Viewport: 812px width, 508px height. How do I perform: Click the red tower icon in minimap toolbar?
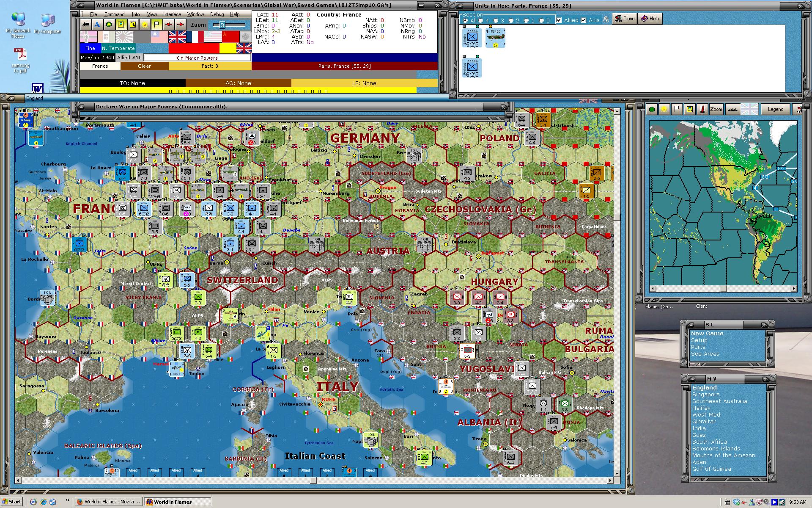[x=702, y=109]
